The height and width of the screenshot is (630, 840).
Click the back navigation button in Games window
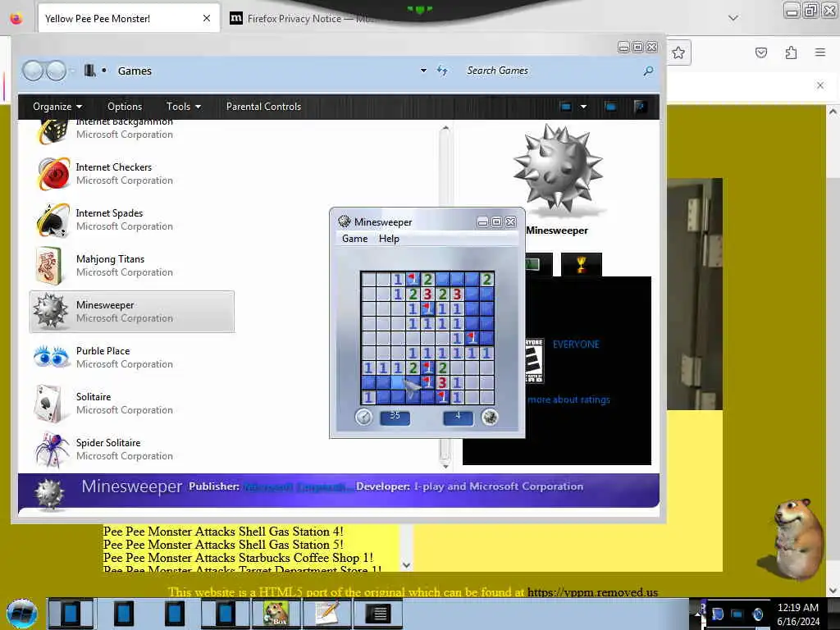pos(33,71)
